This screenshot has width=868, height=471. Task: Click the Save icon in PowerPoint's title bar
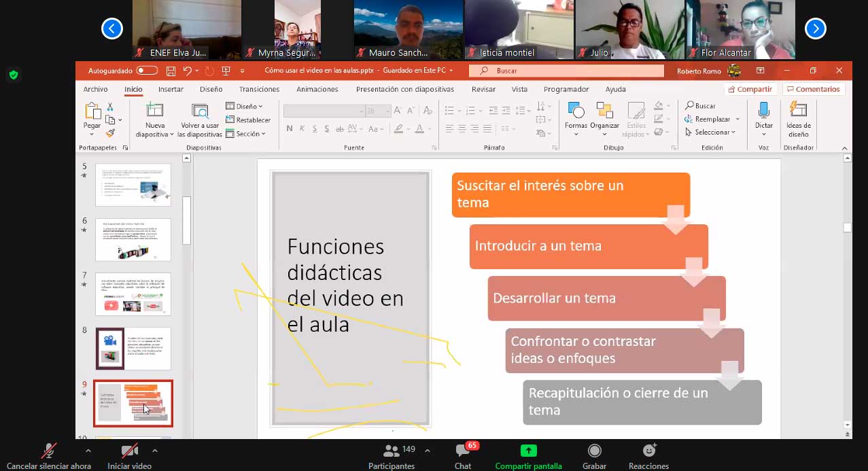[171, 71]
